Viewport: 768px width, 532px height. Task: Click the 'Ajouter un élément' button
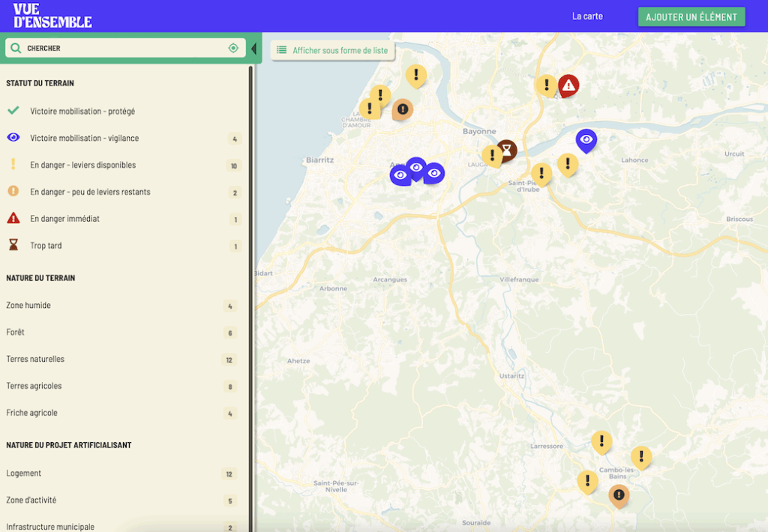coord(691,16)
